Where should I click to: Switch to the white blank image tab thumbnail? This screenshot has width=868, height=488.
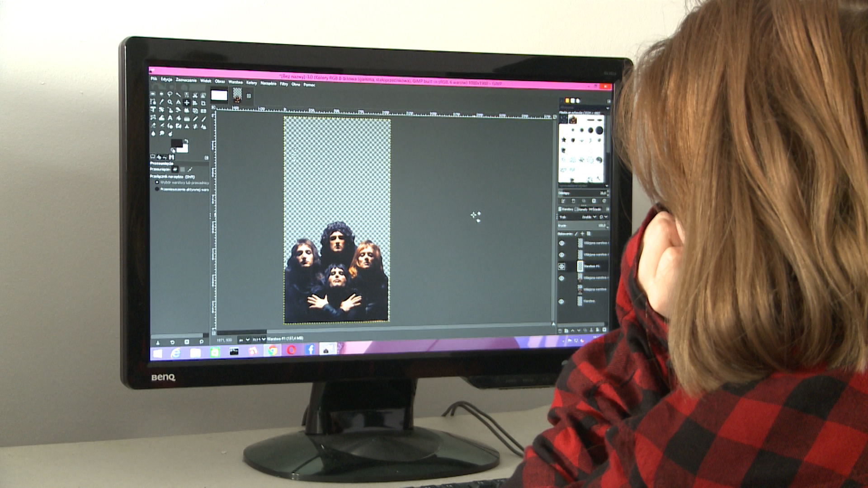219,95
